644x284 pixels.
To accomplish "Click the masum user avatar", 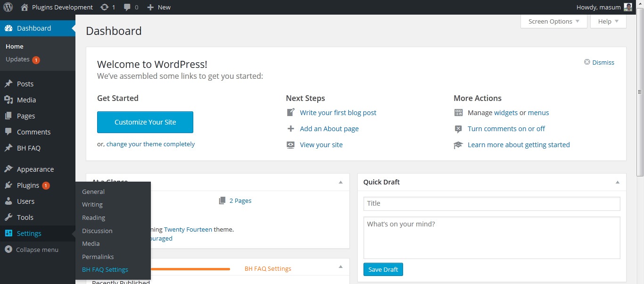I will click(x=628, y=7).
